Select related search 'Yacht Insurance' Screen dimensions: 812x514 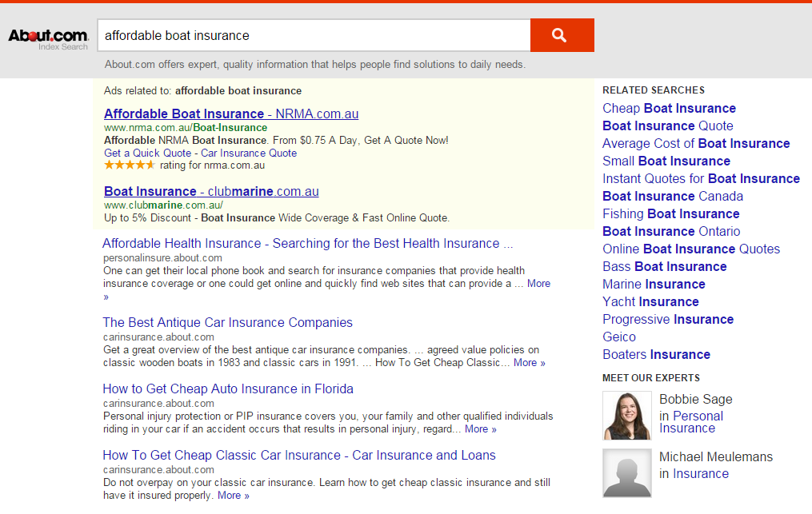650,302
